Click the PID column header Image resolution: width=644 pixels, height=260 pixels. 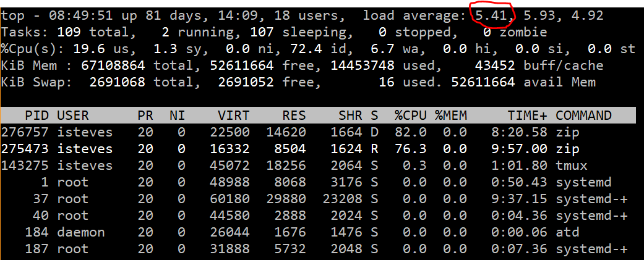[x=37, y=115]
